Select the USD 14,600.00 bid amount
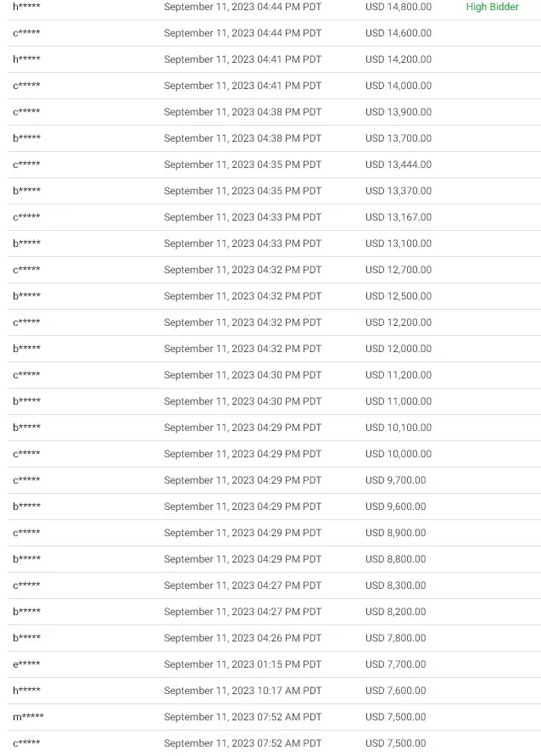The width and height of the screenshot is (541, 756). (399, 33)
